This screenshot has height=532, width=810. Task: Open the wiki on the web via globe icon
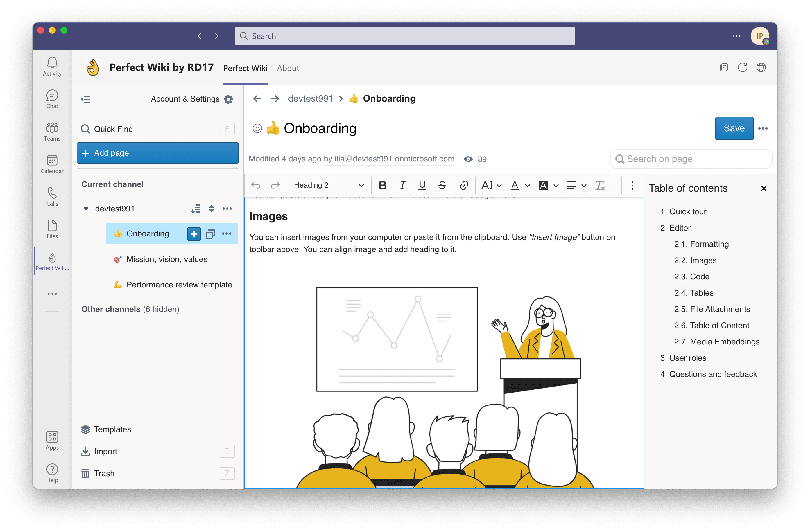[761, 67]
